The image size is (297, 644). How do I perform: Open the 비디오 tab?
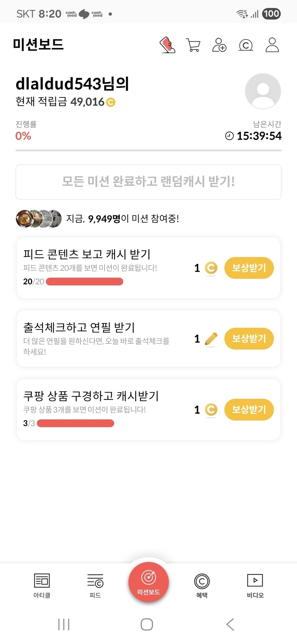coord(255,585)
